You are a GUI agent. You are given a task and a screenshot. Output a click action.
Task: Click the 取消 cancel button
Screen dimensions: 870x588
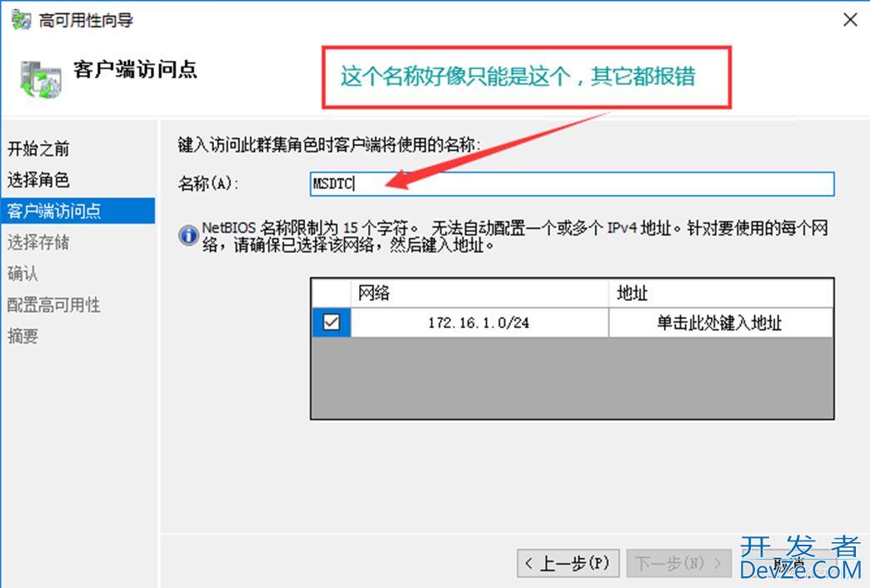point(787,564)
